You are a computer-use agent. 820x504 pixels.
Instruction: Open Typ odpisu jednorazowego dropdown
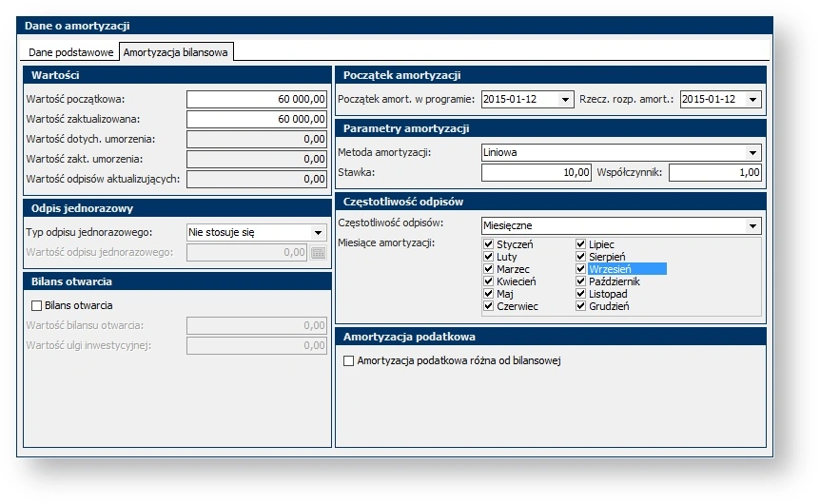point(318,233)
